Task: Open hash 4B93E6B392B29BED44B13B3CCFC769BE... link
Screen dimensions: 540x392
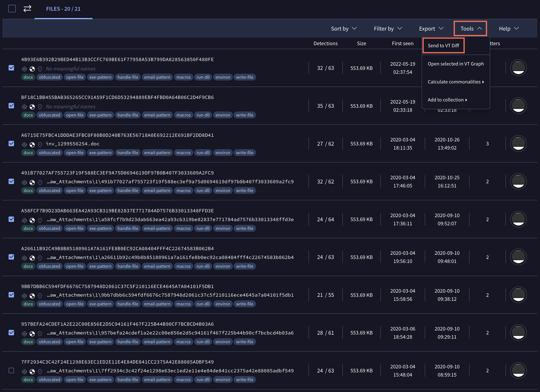Action: tap(117, 60)
